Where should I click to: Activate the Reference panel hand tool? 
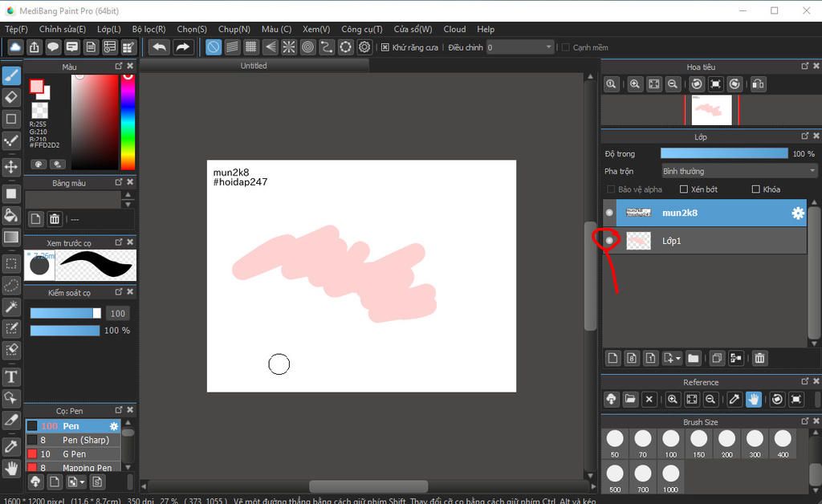(x=753, y=399)
